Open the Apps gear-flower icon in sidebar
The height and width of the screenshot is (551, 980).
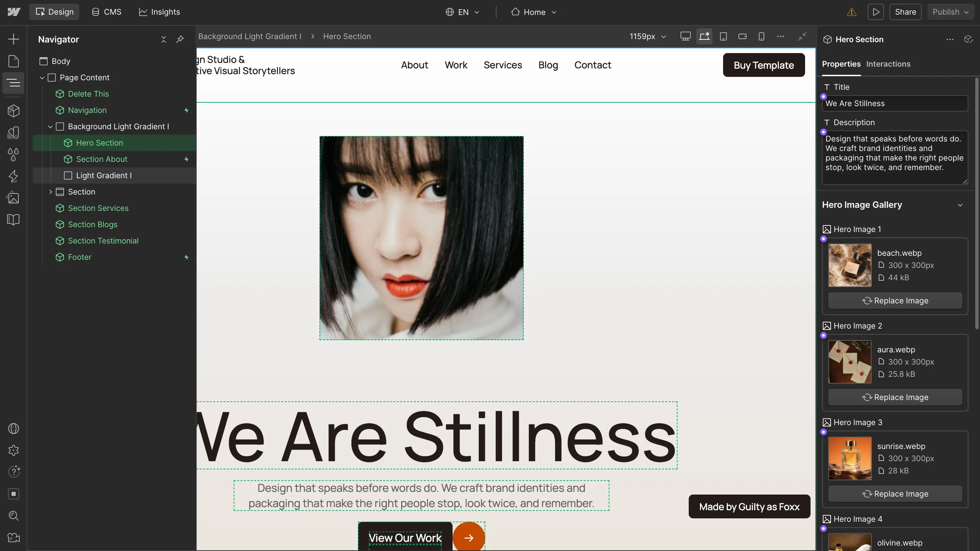(13, 450)
